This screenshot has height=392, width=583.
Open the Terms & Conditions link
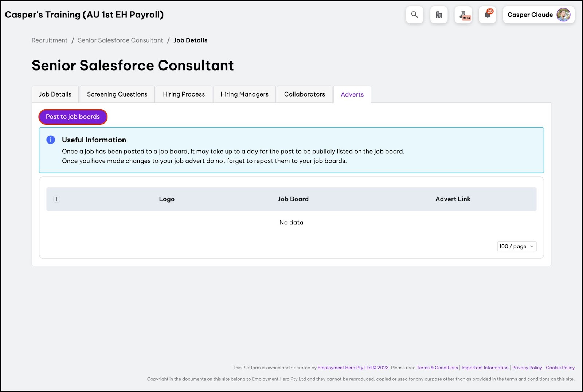click(437, 368)
